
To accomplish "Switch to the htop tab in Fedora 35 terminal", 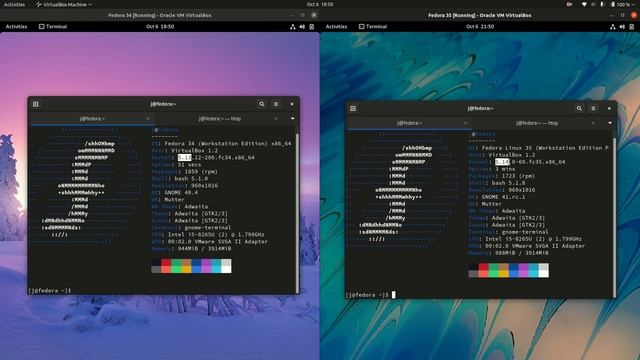I will pyautogui.click(x=537, y=123).
